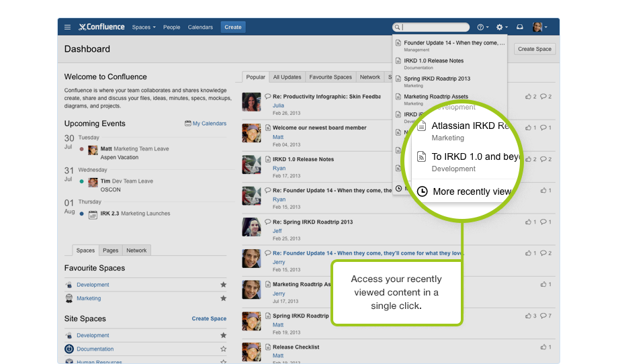This screenshot has height=364, width=618.
Task: Open Spring IRKD Roadtrip 2013 search result
Action: click(449, 81)
